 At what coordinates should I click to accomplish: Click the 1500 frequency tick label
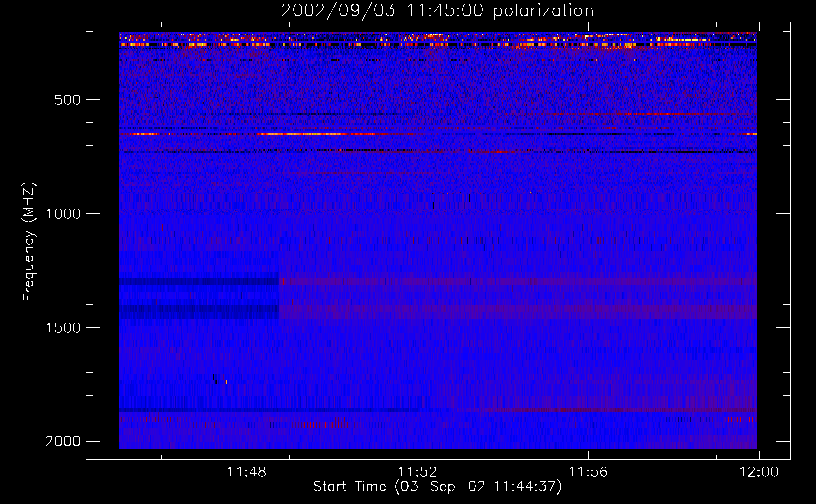63,328
